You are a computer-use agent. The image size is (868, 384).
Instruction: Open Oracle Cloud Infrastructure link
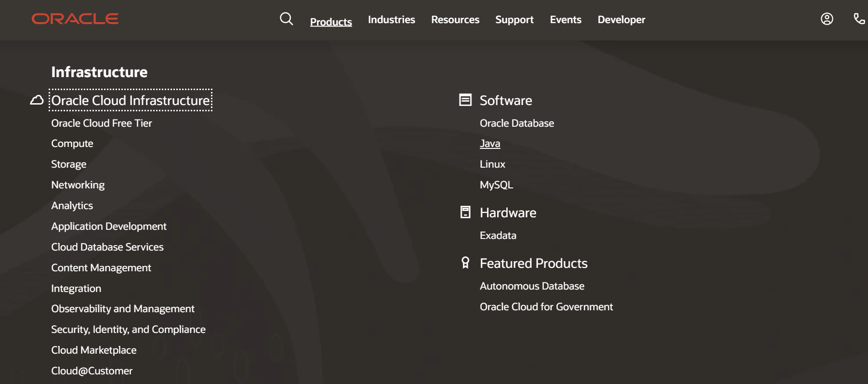point(131,100)
